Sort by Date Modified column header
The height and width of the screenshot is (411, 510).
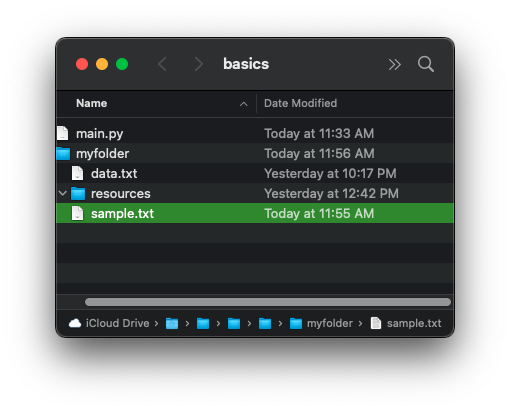pyautogui.click(x=300, y=103)
